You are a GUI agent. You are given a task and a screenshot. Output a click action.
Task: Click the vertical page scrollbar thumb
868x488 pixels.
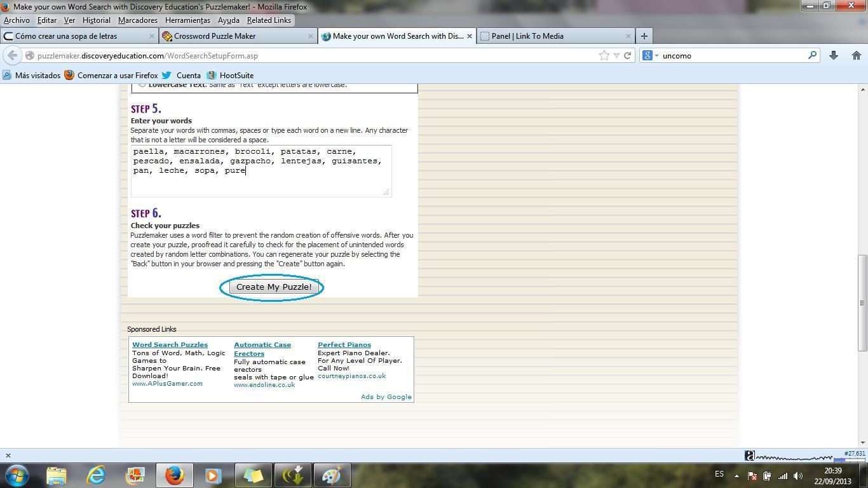click(x=862, y=302)
